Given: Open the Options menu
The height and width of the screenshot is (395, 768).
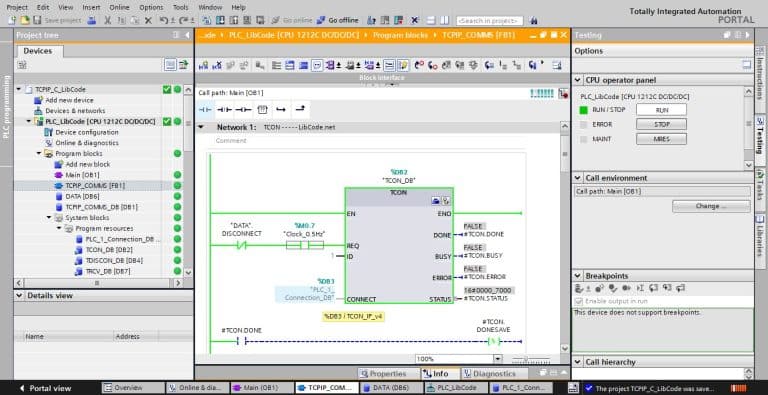Looking at the screenshot, I should 151,7.
